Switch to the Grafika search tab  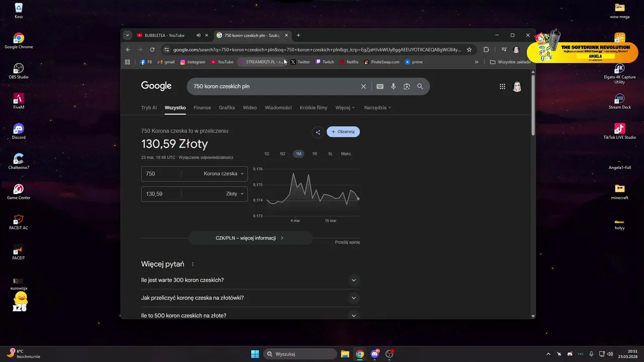coord(227,108)
